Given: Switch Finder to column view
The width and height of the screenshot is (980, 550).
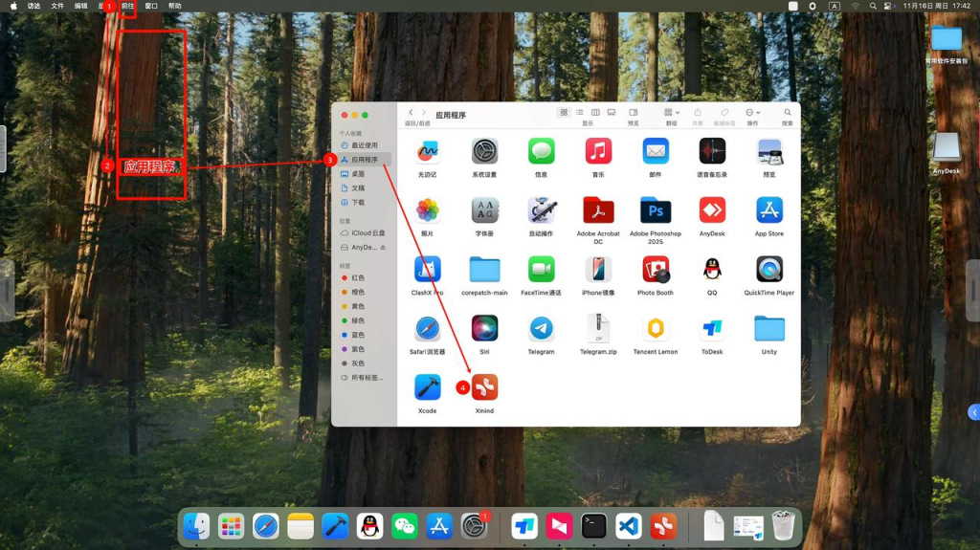Looking at the screenshot, I should (595, 113).
